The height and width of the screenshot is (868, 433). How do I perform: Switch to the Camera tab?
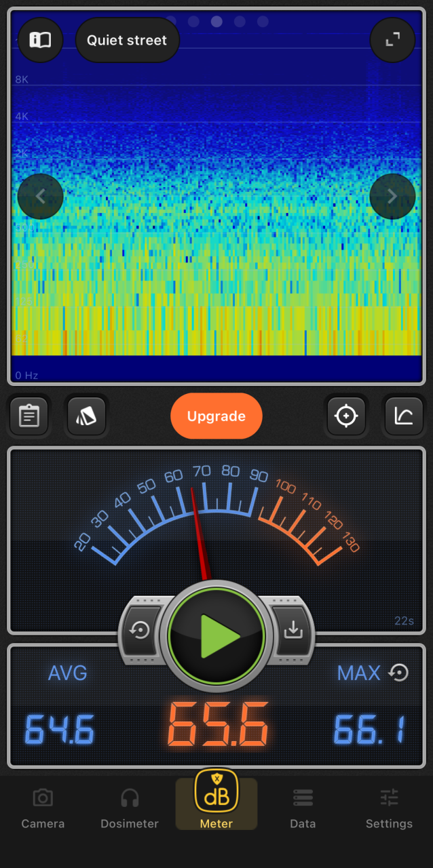43,808
